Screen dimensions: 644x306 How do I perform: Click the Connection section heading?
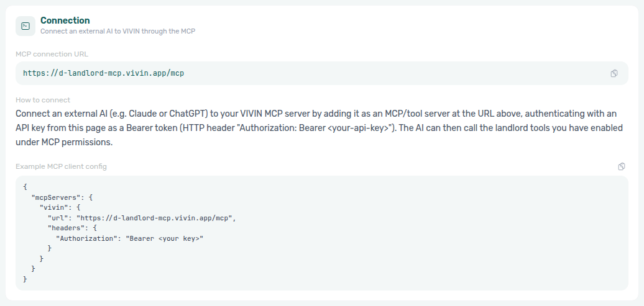[x=65, y=20]
